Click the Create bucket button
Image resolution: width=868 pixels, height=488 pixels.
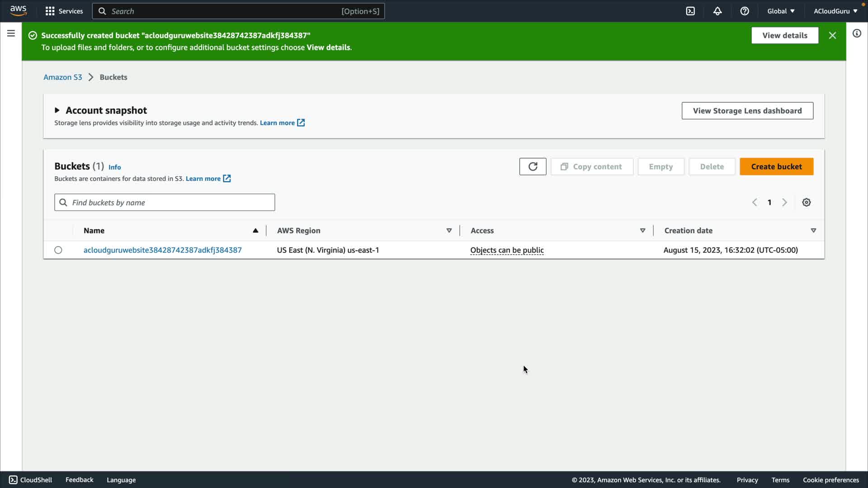pyautogui.click(x=776, y=167)
